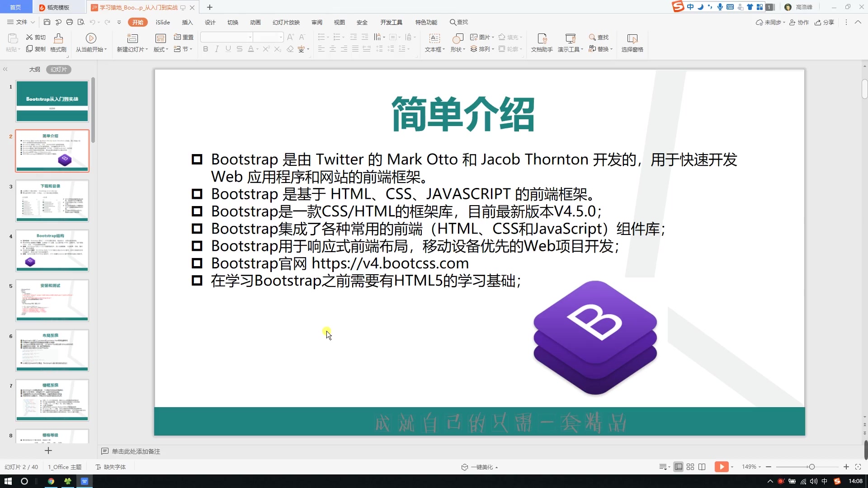Switch to slide sorter view icon
868x488 pixels.
pos(690,467)
